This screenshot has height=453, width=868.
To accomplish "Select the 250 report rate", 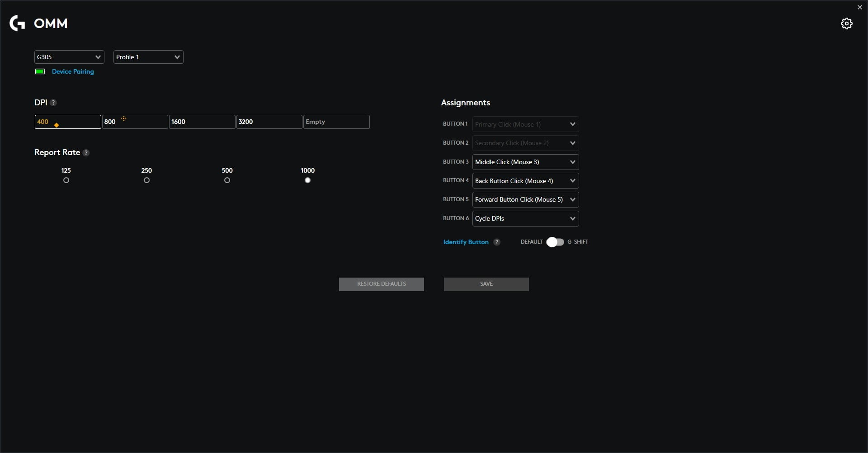I will [146, 180].
